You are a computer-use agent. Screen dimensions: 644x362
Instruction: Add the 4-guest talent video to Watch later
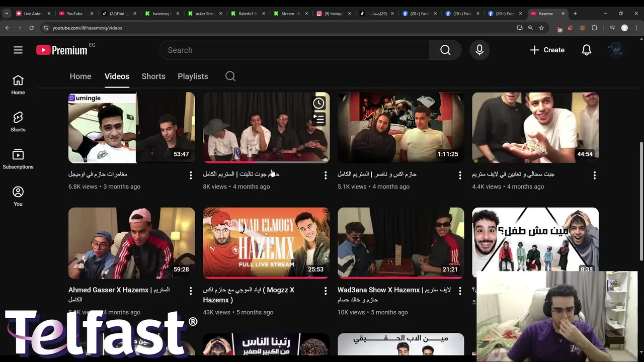[x=318, y=104]
